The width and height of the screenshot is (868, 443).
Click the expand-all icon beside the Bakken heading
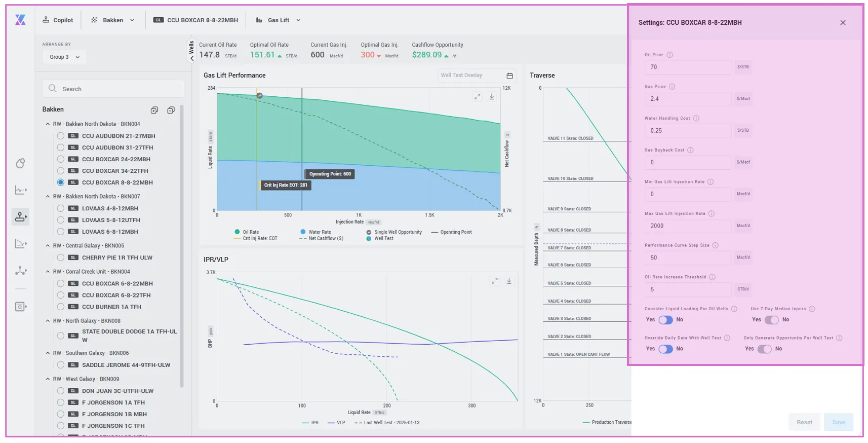(154, 110)
